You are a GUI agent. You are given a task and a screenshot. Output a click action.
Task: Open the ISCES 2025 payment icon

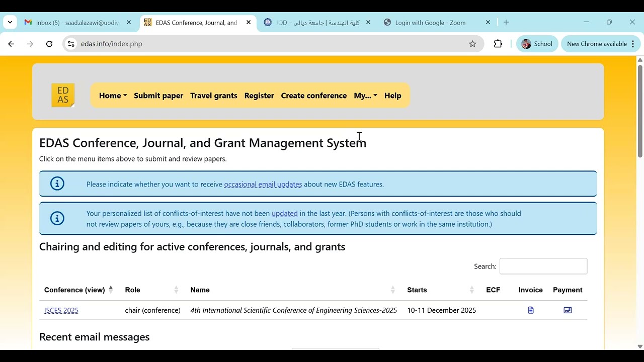[568, 310]
